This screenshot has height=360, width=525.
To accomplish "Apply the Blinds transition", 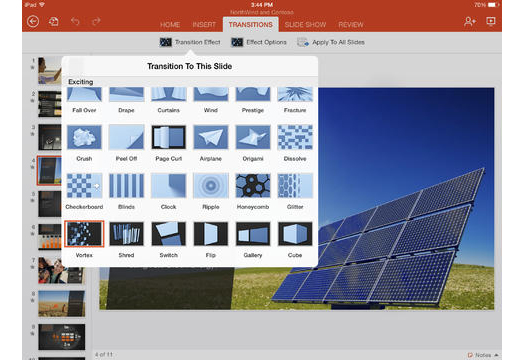I will pos(126,192).
